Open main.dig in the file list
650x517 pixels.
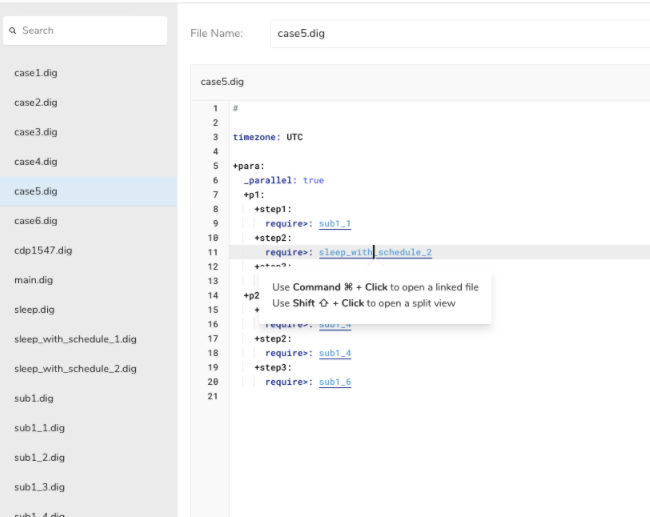(33, 280)
